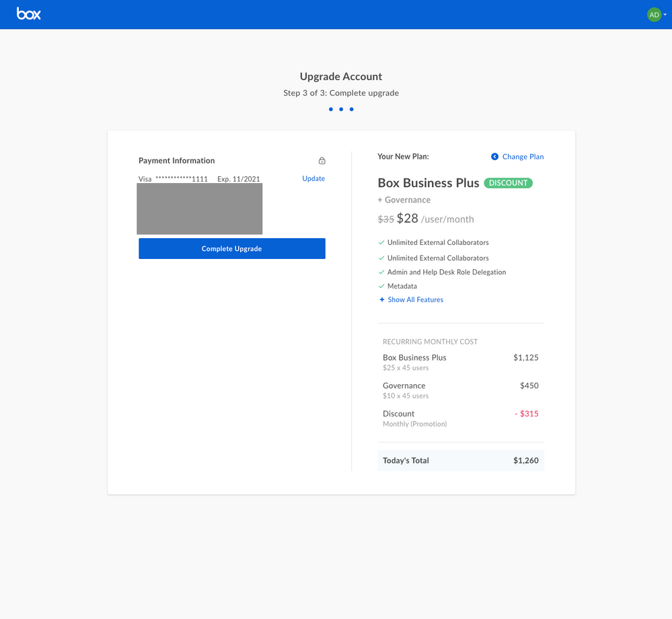The width and height of the screenshot is (672, 619).
Task: Click the Box Business Plus plan title
Action: [428, 183]
